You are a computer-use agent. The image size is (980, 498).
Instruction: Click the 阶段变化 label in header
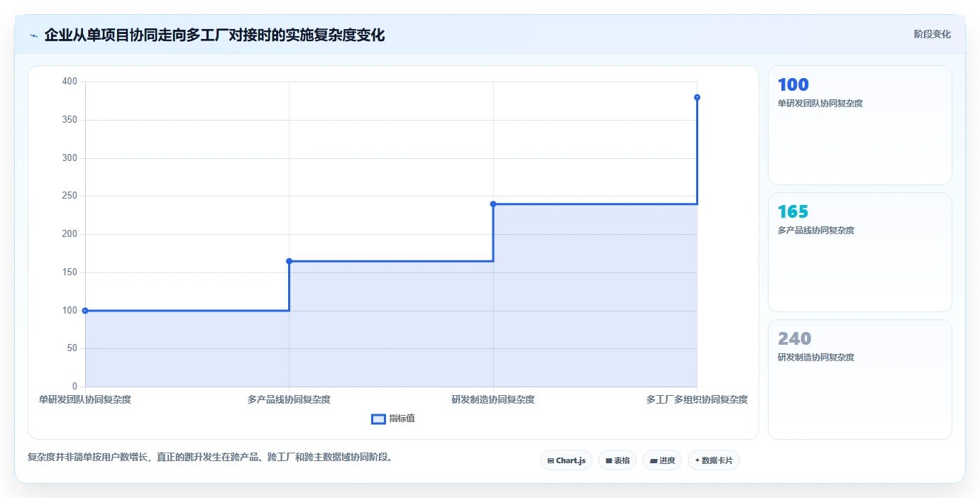pos(932,34)
